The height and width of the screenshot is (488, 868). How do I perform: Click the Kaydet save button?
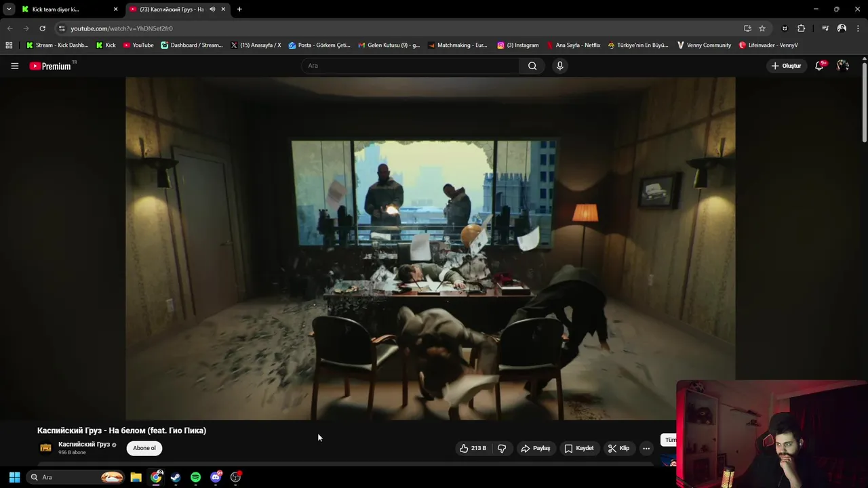(x=578, y=448)
